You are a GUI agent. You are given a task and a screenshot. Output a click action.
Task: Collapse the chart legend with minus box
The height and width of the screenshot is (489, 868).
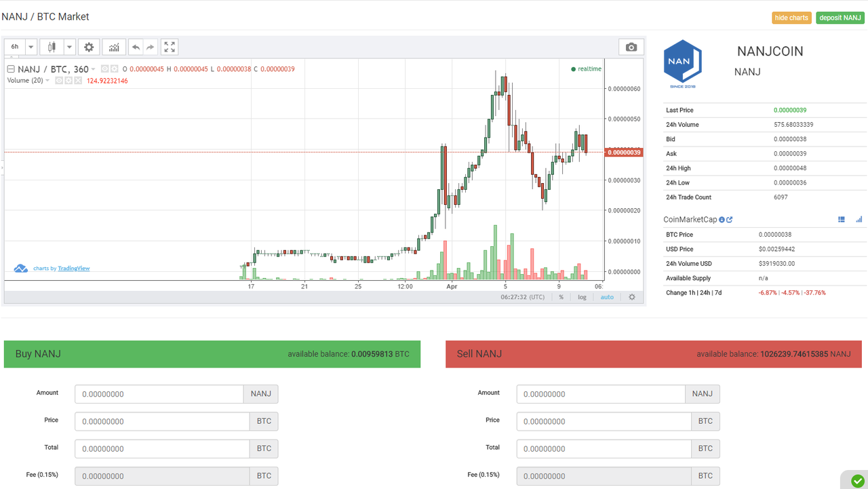click(11, 69)
